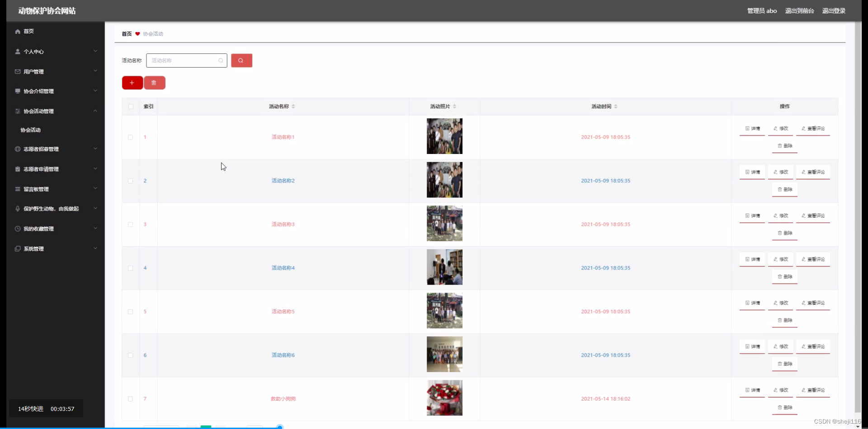Check the box for row 2 活动名称2
This screenshot has width=868, height=429.
[130, 181]
